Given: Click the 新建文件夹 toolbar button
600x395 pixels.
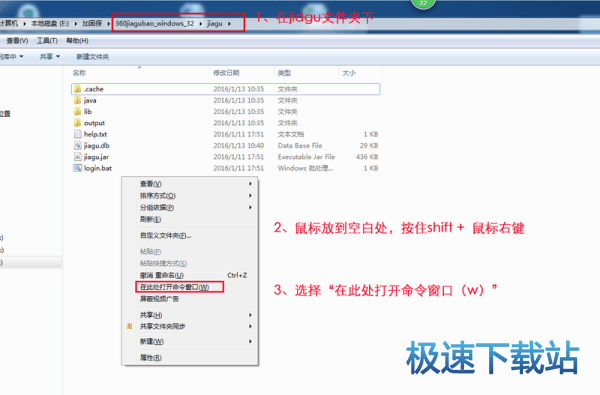Looking at the screenshot, I should click(x=93, y=57).
